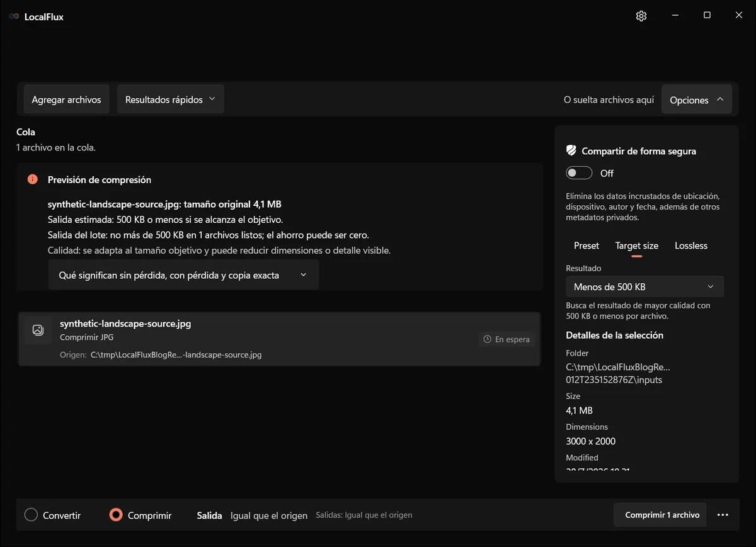Toggle the Compartir de forma segura switch
Viewport: 756px width, 547px height.
tap(579, 173)
